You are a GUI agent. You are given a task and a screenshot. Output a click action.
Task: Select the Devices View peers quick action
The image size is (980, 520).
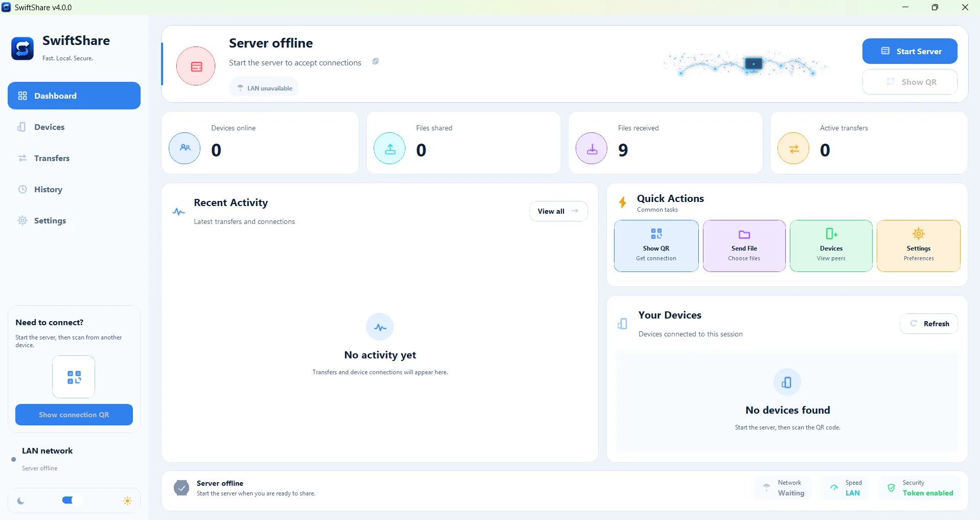tap(831, 246)
